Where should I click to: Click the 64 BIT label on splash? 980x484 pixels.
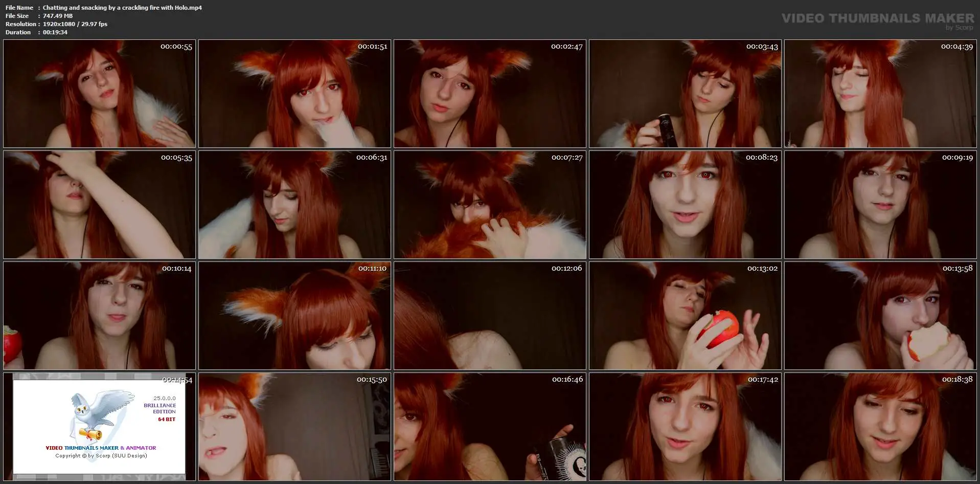pyautogui.click(x=167, y=420)
